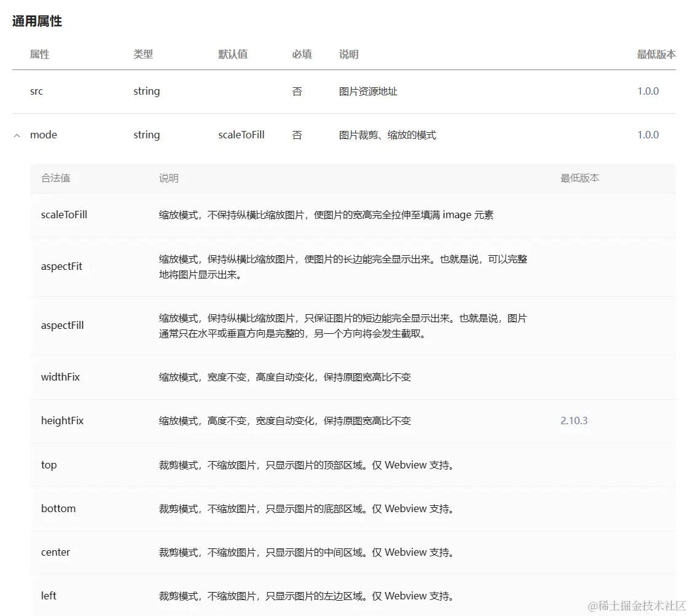690x616 pixels.
Task: Open the 1.0.0 version link for src
Action: [x=648, y=91]
